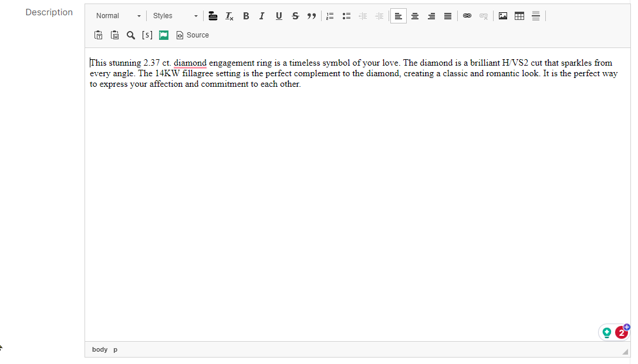This screenshot has height=364, width=638.
Task: Open the Find magnifier tool
Action: pos(131,35)
